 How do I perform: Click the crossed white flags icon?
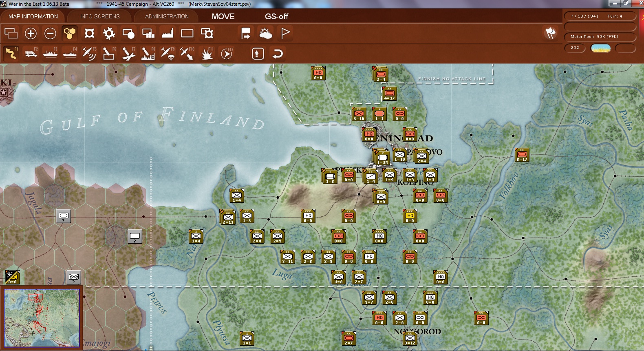(x=550, y=33)
